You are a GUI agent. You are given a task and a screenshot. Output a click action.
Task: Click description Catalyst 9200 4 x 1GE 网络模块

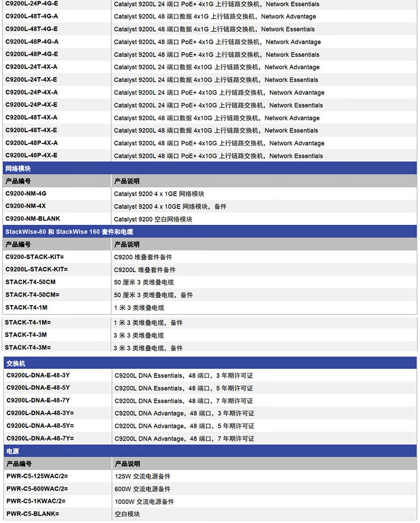point(159,194)
